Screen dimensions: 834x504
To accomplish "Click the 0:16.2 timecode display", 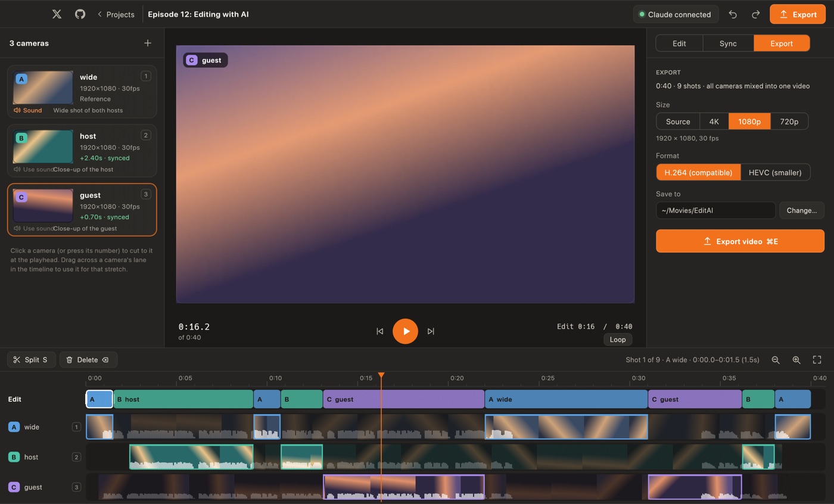I will 194,326.
